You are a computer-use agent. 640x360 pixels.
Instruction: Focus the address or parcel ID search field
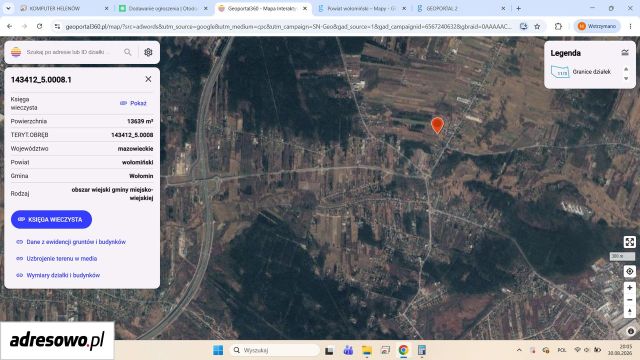coord(71,52)
